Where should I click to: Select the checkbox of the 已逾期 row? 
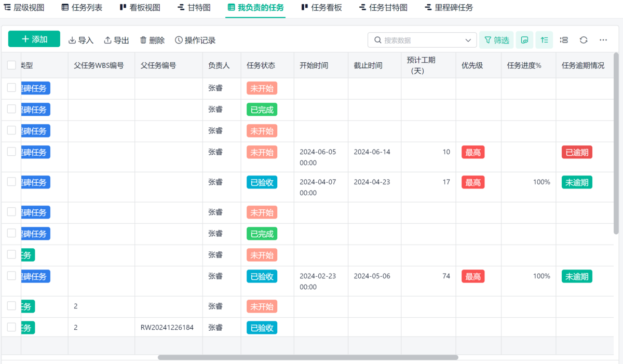11,152
